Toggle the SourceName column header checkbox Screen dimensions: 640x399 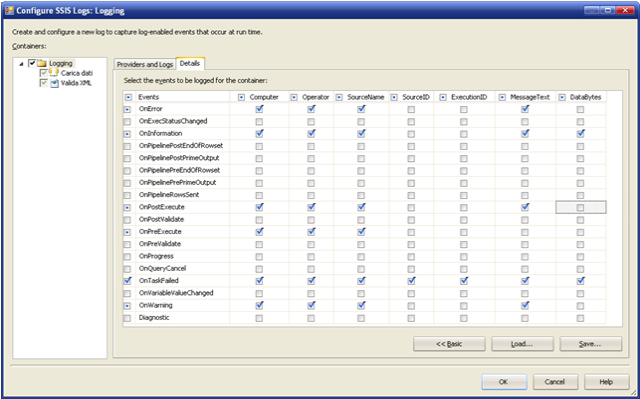[339, 97]
